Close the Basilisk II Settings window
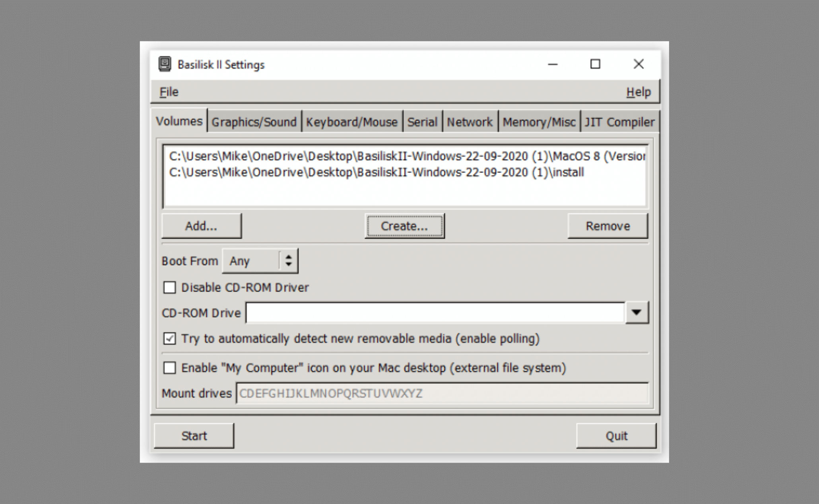 (x=639, y=64)
